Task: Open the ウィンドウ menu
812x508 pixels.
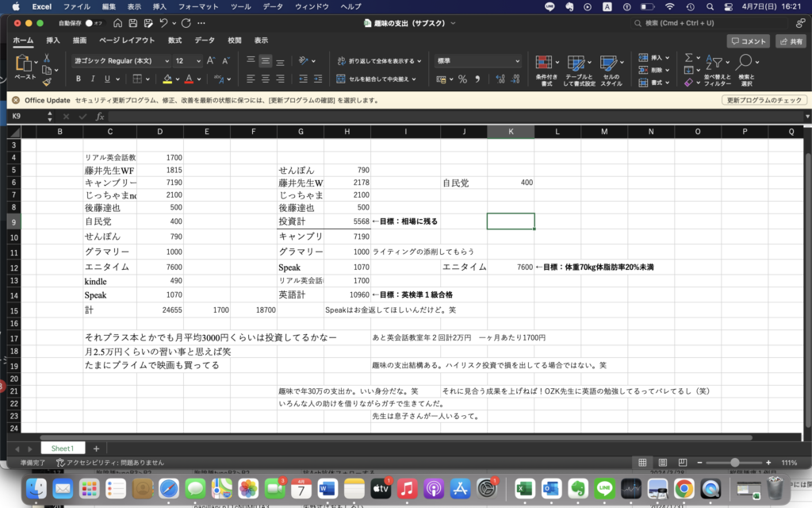Action: coord(312,6)
